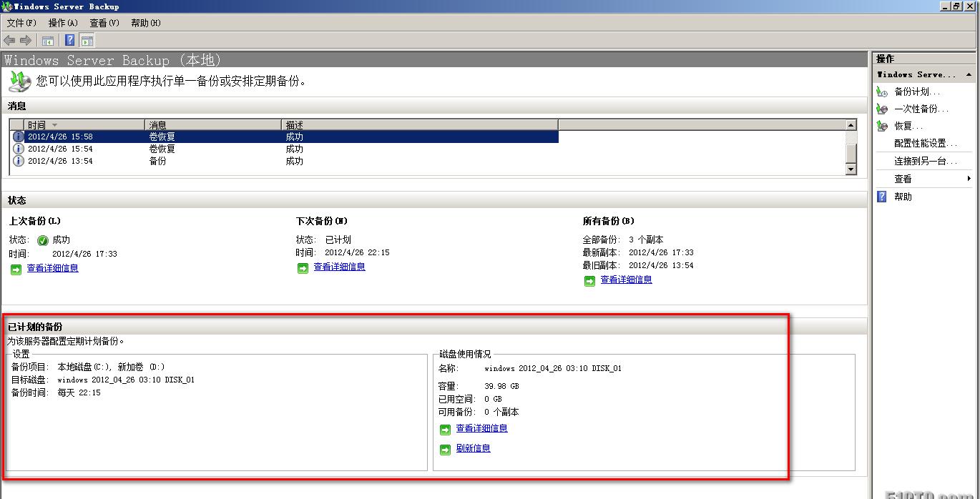980x499 pixels.
Task: Click the 一次性备份 icon in actions
Action: pos(882,109)
